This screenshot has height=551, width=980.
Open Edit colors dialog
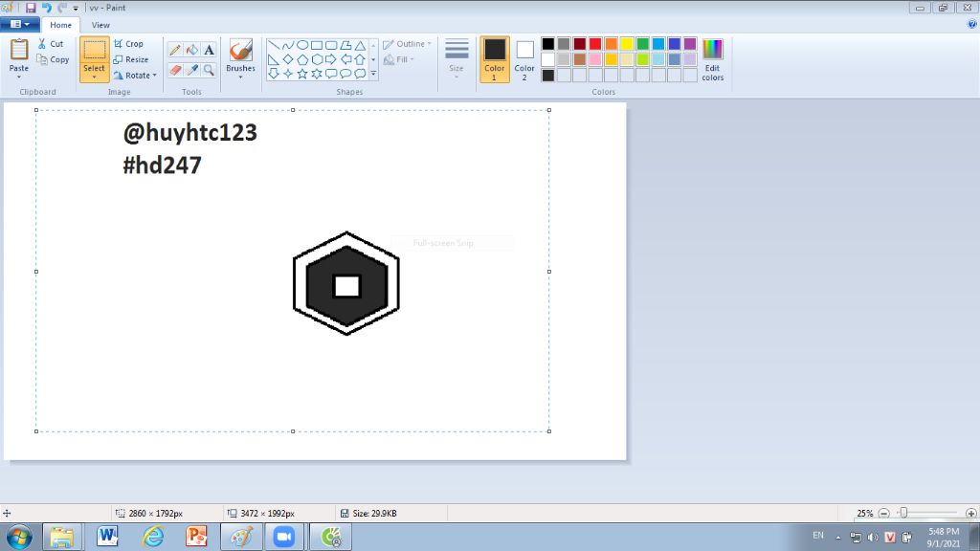tap(712, 59)
